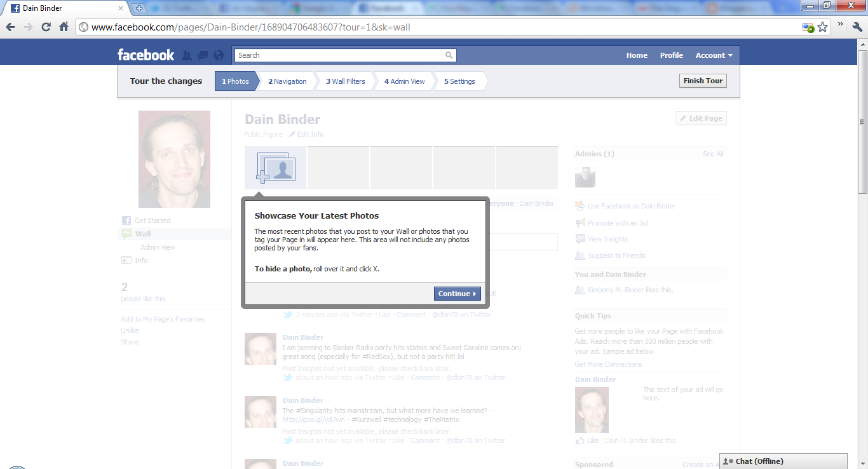Viewport: 868px width, 469px height.
Task: Click the View Insights chart icon
Action: point(580,239)
